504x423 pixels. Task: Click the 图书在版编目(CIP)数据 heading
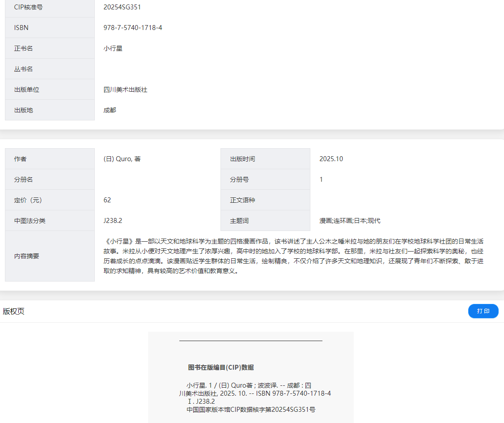click(221, 367)
